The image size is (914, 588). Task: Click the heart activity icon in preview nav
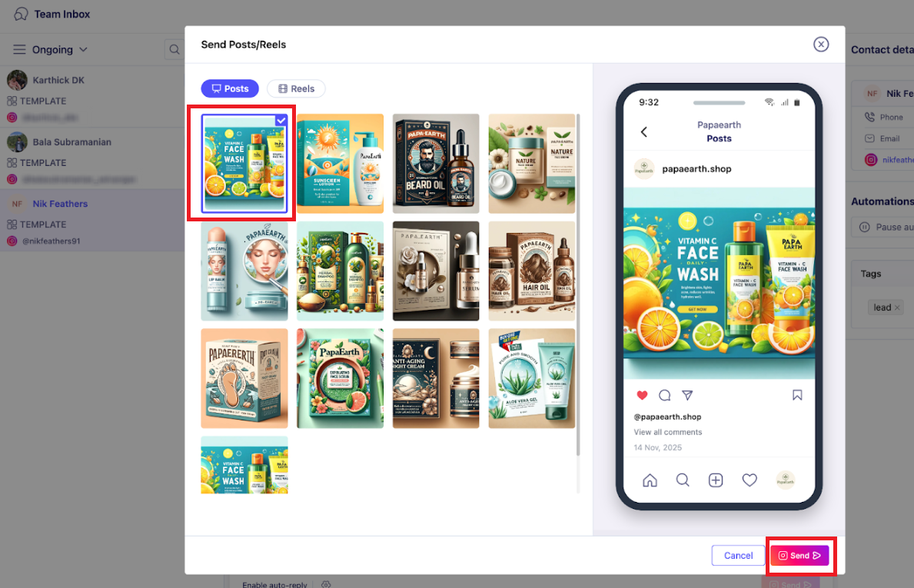(x=749, y=480)
